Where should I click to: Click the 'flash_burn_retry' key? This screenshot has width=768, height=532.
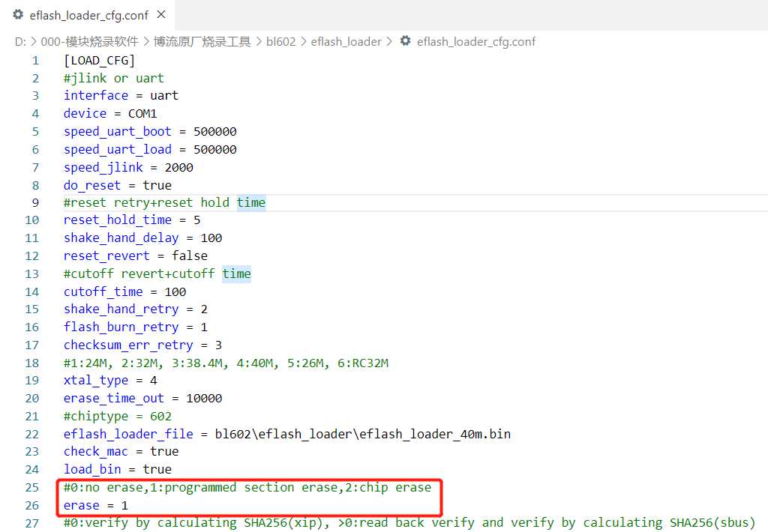click(121, 327)
